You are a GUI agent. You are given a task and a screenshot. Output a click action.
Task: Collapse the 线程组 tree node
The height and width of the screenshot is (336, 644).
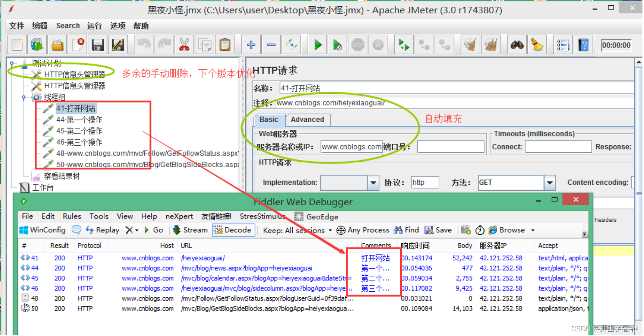(x=23, y=97)
